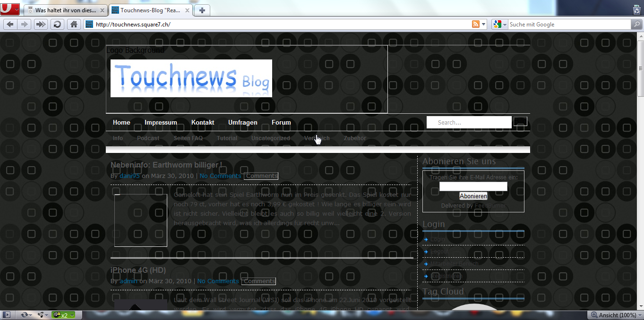The width and height of the screenshot is (644, 320).
Task: Open the Opera Unite icon
Action: (x=41, y=315)
